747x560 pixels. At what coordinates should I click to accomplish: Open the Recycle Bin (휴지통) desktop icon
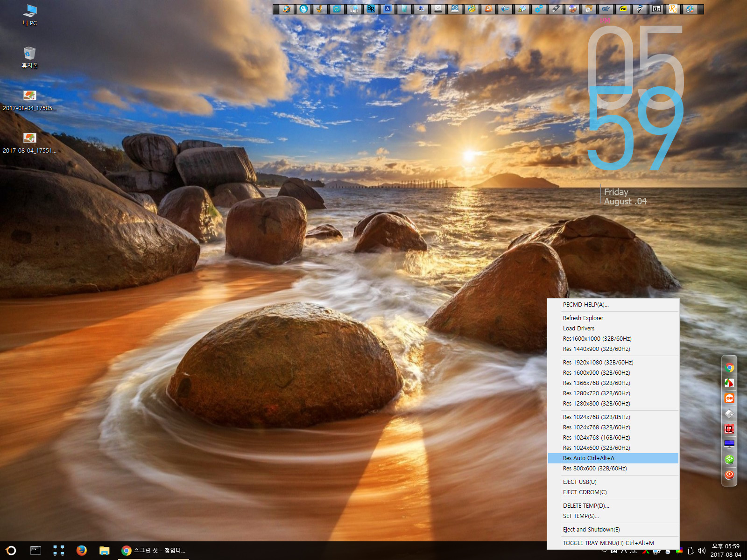[x=29, y=57]
